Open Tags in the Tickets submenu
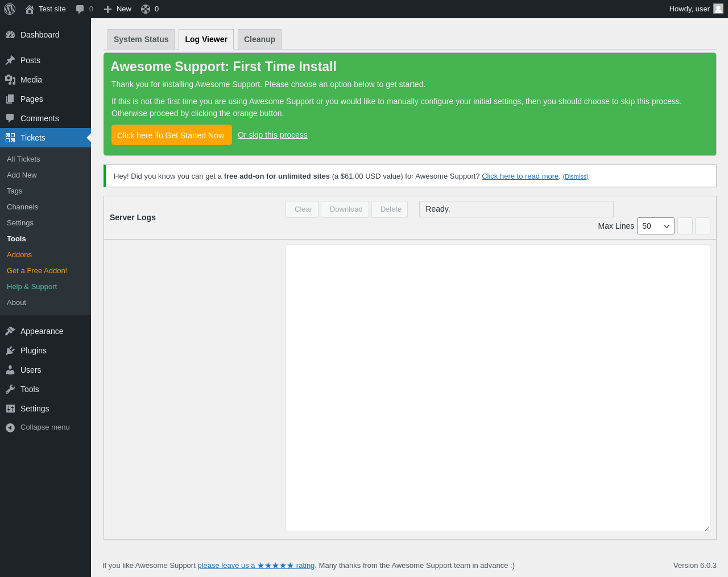This screenshot has height=577, width=728. point(15,191)
